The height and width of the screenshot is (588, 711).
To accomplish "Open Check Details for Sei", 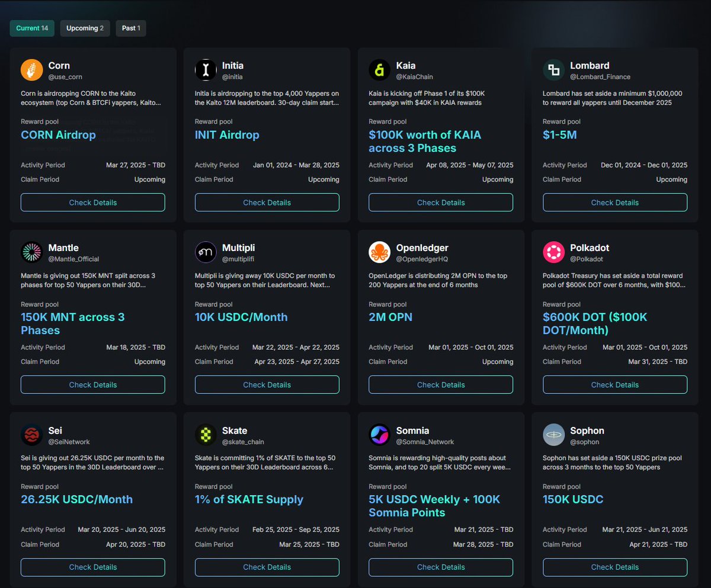I will point(93,567).
